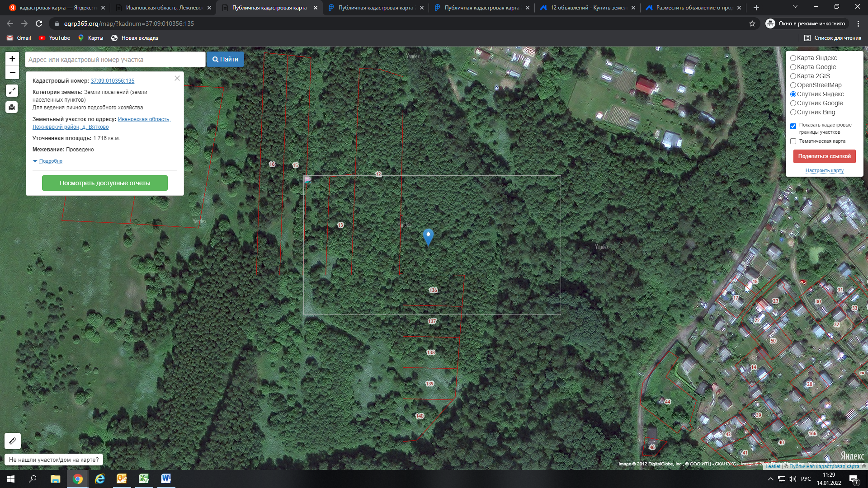Toggle fullscreen map view icon
This screenshot has height=488, width=868.
[12, 91]
